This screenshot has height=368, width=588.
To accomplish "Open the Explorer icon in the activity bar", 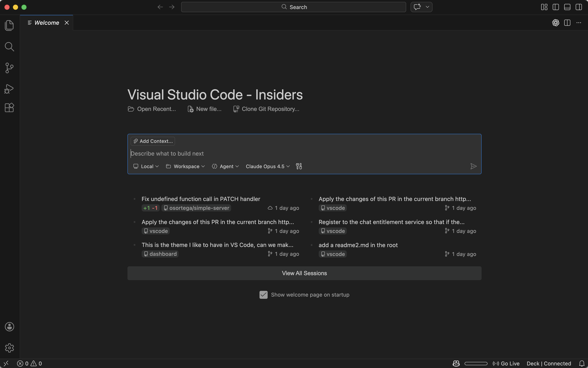I will pyautogui.click(x=9, y=25).
